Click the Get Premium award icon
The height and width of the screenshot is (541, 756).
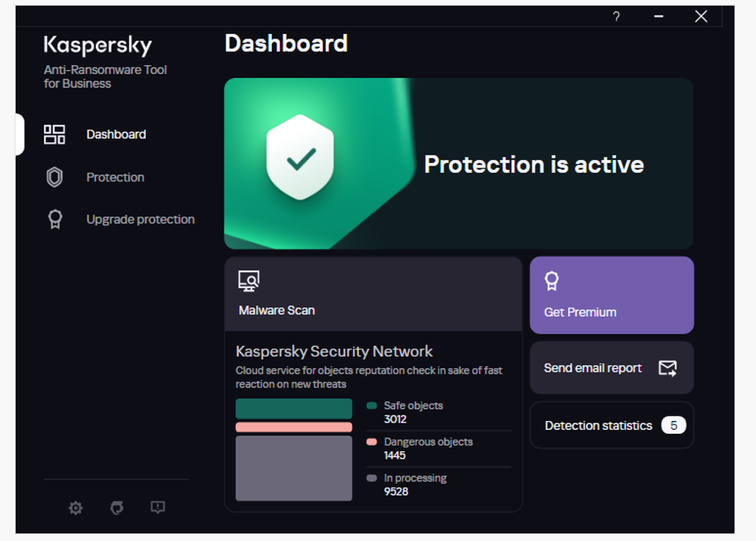552,281
